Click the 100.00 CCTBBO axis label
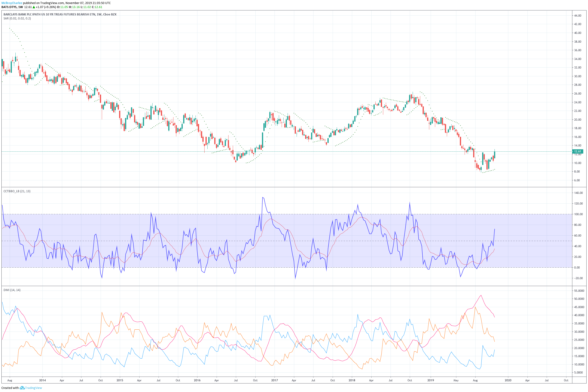The width and height of the screenshot is (588, 392). click(x=579, y=214)
